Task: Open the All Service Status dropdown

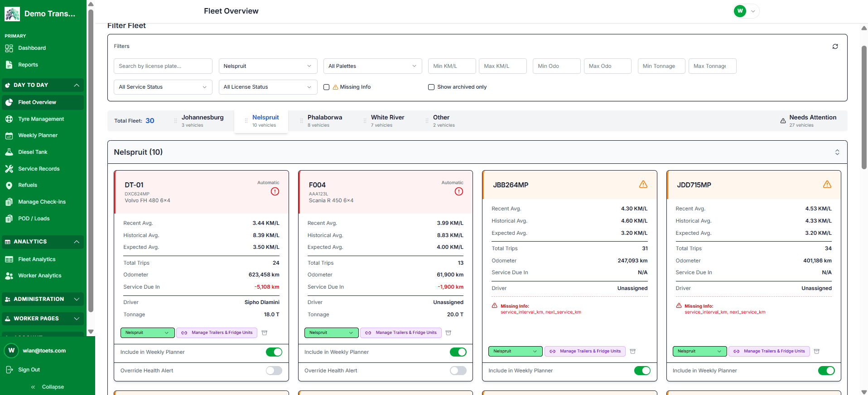Action: (163, 87)
